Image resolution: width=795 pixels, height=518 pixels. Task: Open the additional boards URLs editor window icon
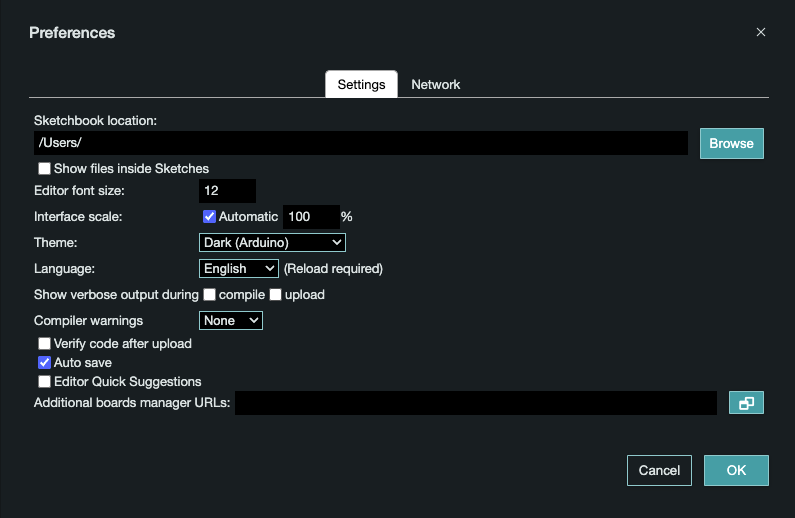[746, 403]
